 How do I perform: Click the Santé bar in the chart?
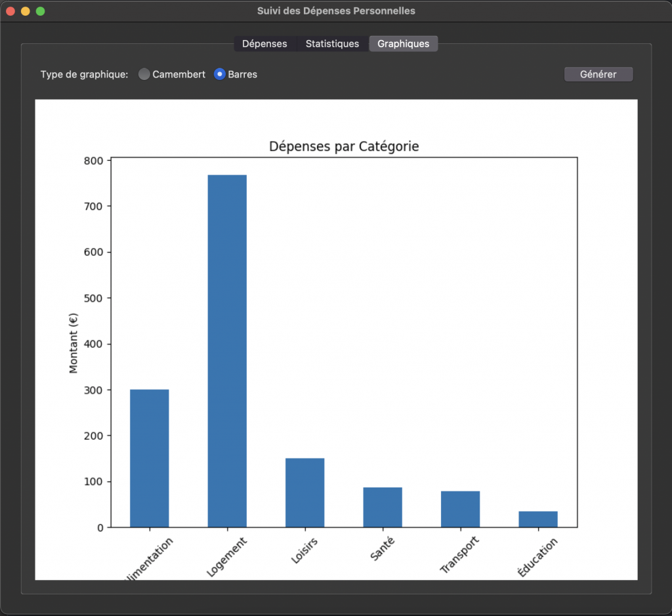point(383,507)
